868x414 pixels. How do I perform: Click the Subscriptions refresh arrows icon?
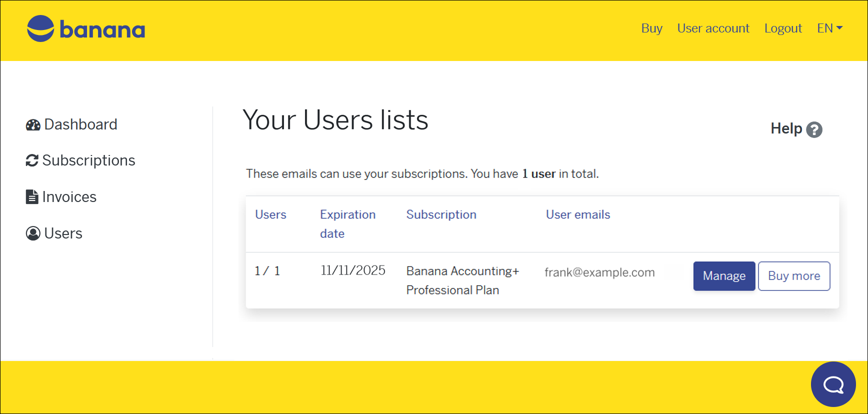coord(32,160)
